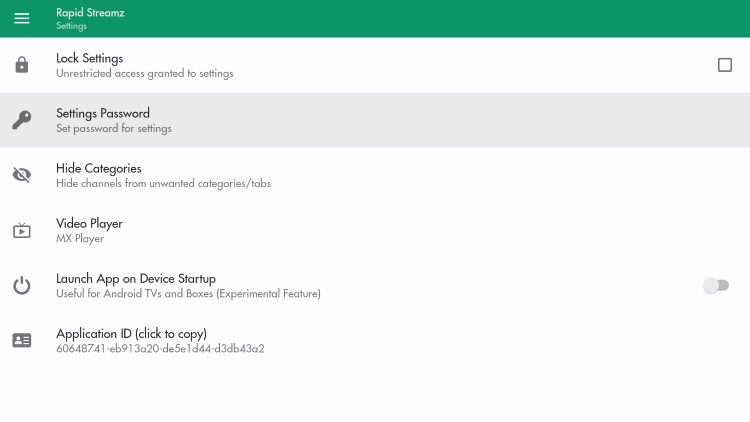Click the Launch App on Device Startup label

136,278
